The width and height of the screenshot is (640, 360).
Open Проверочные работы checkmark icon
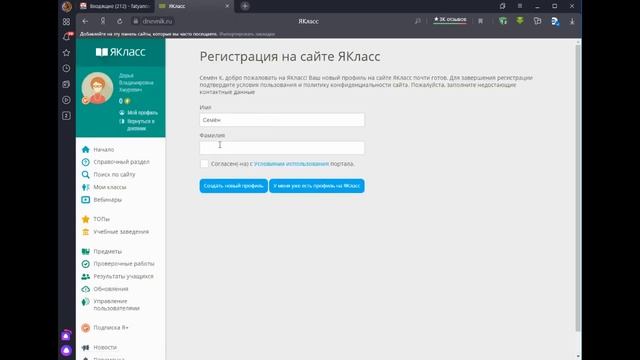click(x=85, y=264)
